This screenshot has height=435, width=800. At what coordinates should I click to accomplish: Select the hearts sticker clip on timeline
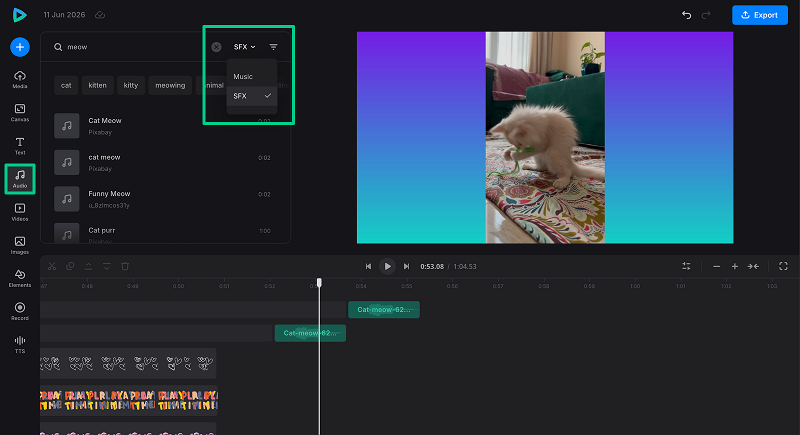(128, 363)
